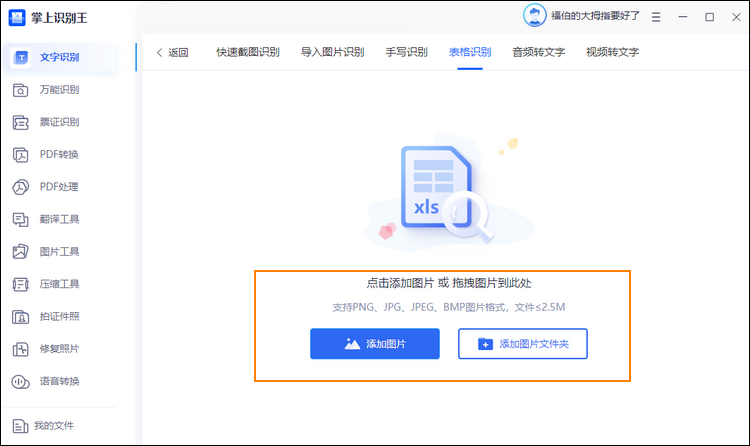Select the 音频转文字 tab

pyautogui.click(x=538, y=52)
